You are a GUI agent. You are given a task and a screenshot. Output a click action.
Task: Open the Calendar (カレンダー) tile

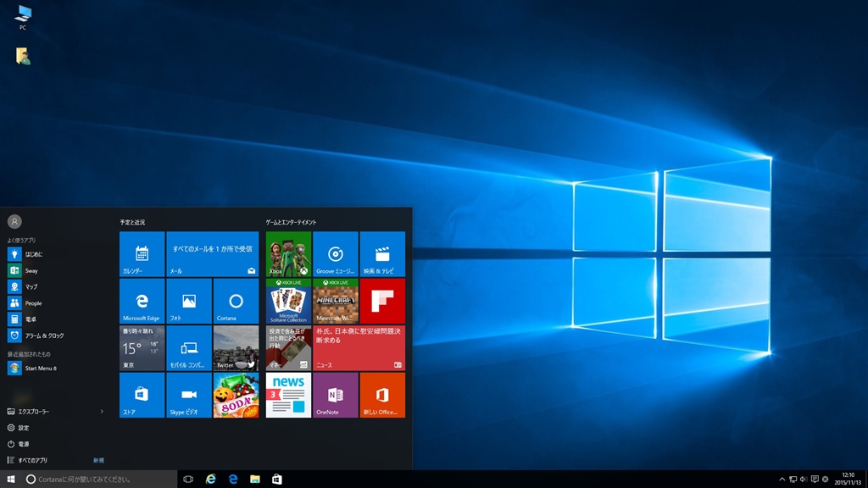click(142, 254)
